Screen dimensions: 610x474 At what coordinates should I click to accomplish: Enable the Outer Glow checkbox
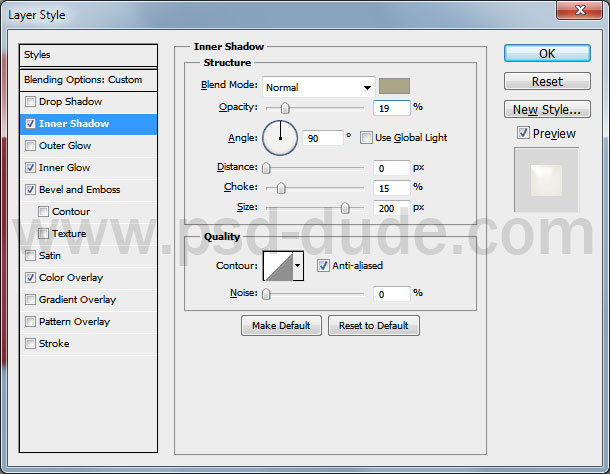(30, 146)
